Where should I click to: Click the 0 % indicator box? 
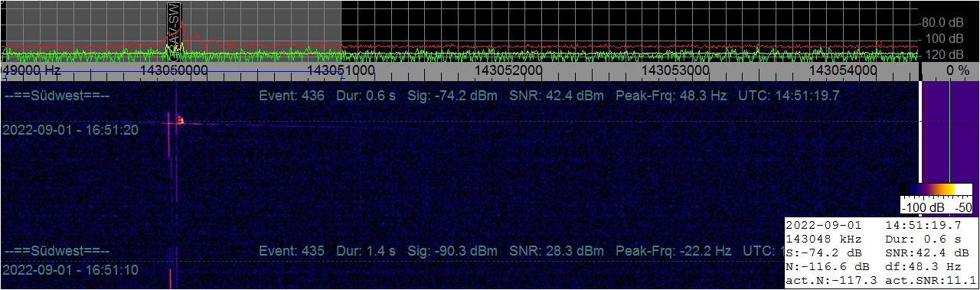949,70
